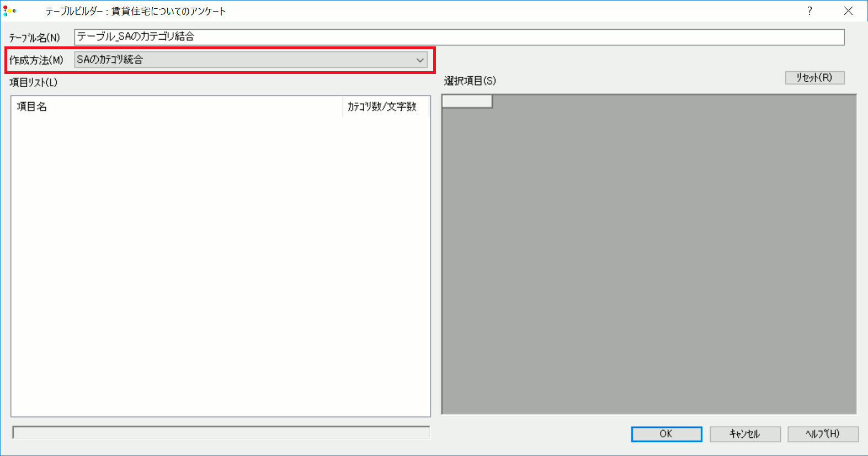Image resolution: width=868 pixels, height=456 pixels.
Task: Open help with ヘルプ(H) button
Action: coord(823,434)
